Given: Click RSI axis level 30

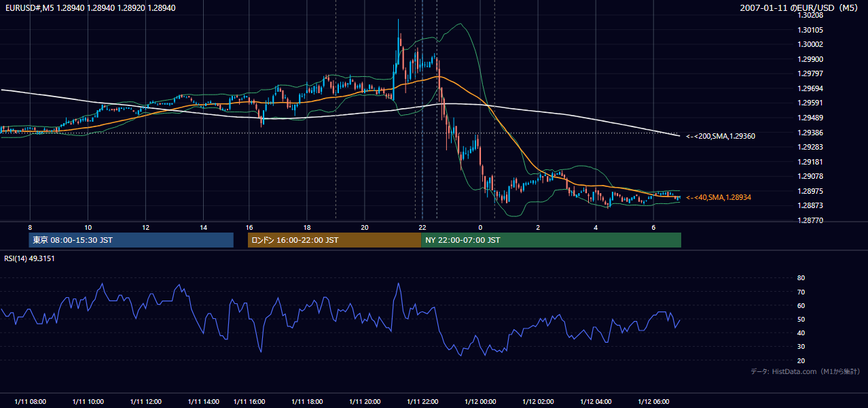Looking at the screenshot, I should click(x=801, y=347).
